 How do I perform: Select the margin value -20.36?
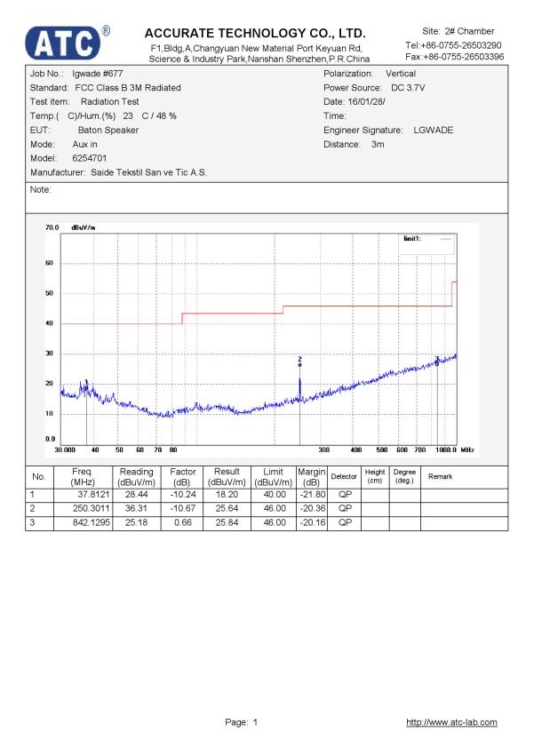tap(313, 509)
